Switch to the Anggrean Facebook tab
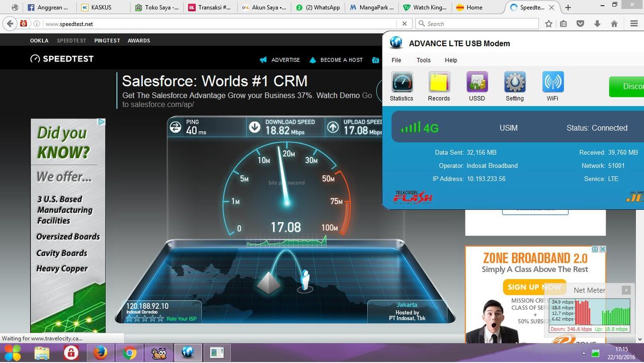 (49, 8)
